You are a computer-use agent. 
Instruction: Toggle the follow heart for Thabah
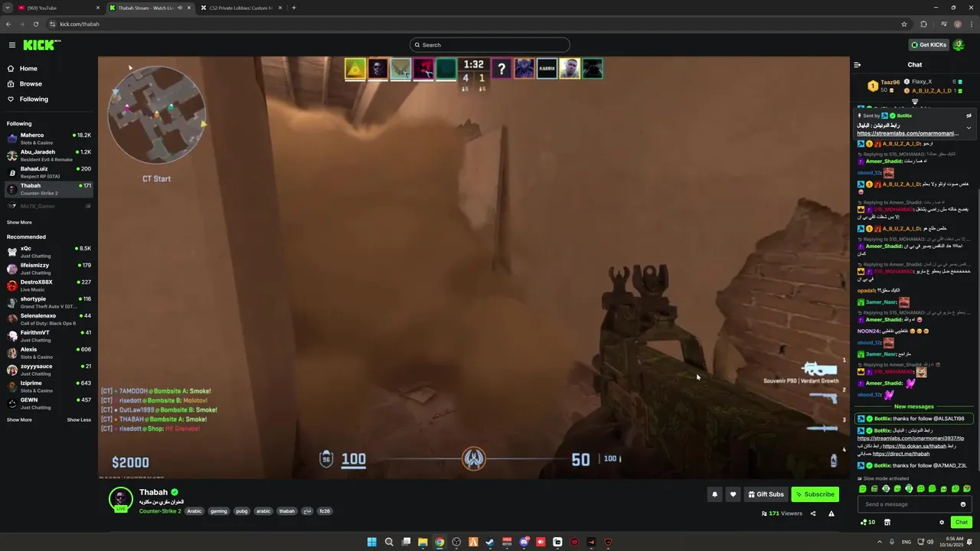[733, 494]
